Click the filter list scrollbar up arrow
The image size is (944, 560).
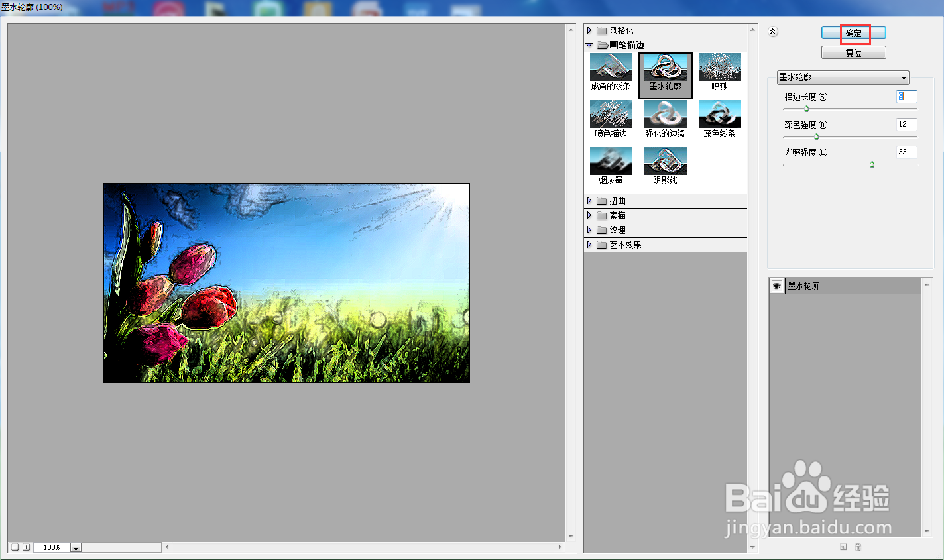tap(752, 30)
